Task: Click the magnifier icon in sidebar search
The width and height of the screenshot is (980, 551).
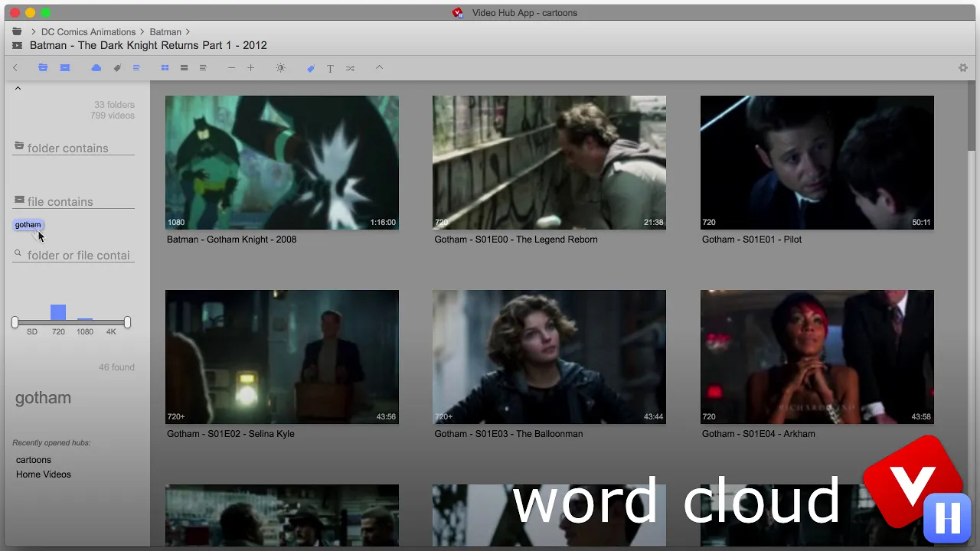Action: [18, 253]
